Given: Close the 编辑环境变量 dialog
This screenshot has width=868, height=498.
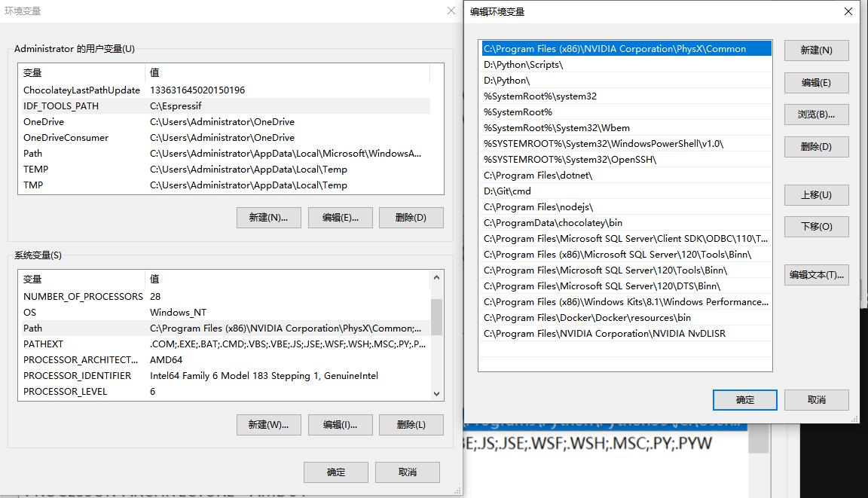Looking at the screenshot, I should pos(848,11).
